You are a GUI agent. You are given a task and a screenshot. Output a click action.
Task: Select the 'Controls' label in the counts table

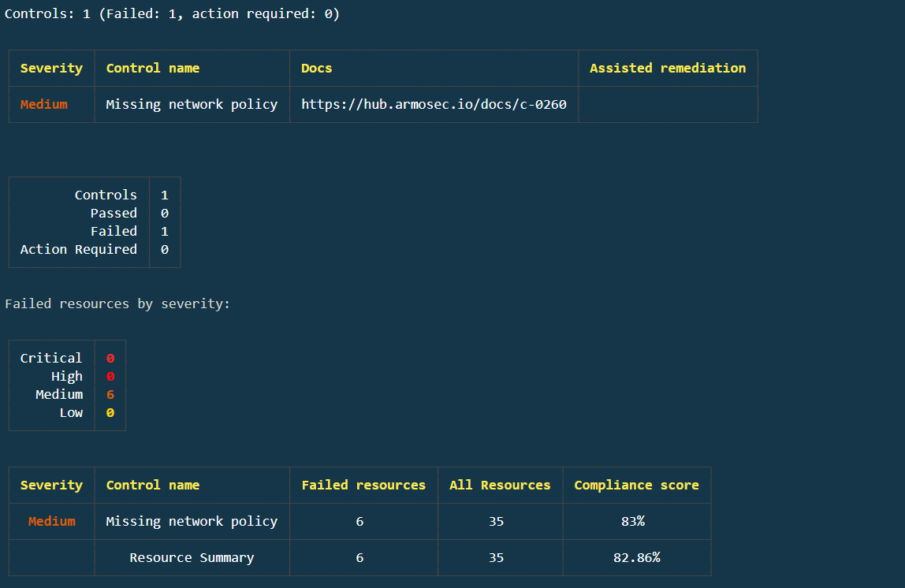click(106, 195)
